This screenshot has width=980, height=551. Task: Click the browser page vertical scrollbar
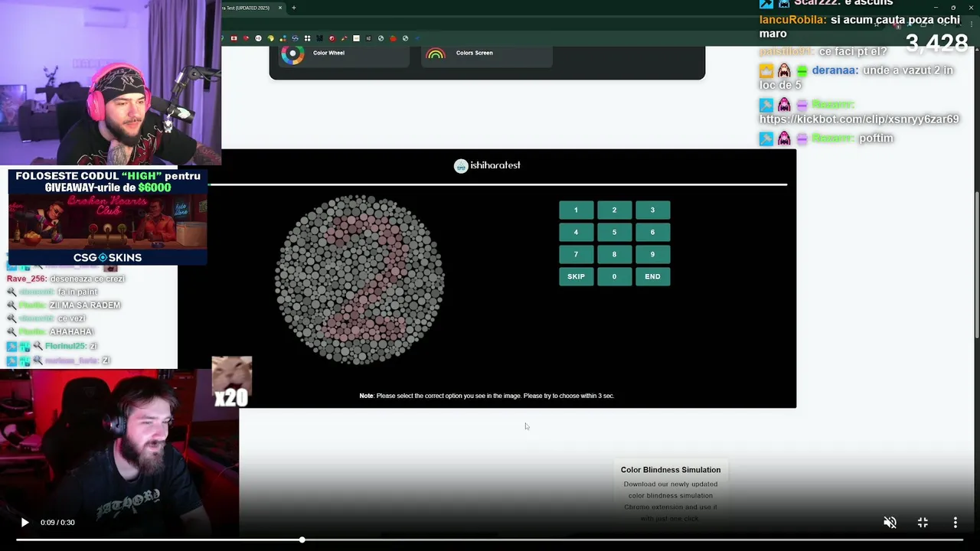tap(975, 264)
